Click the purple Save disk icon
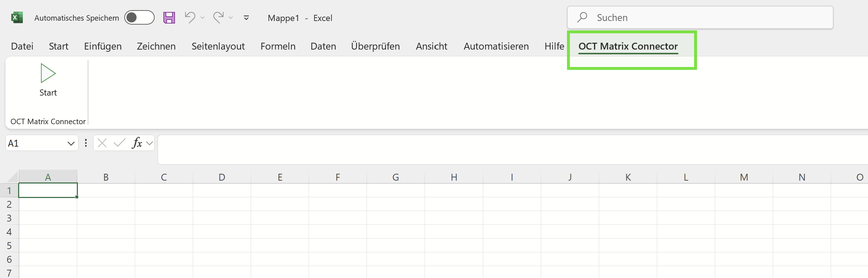 (169, 18)
